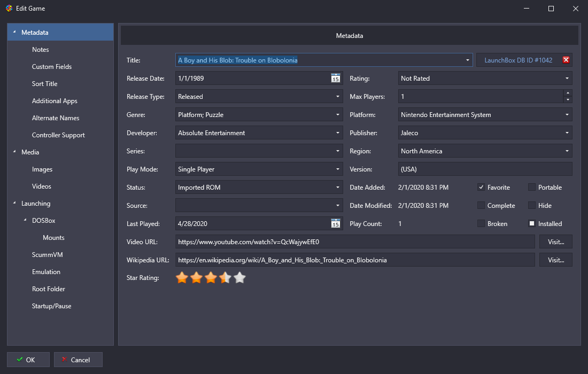This screenshot has height=374, width=588.
Task: Minimize the Edit Game window
Action: click(x=527, y=8)
